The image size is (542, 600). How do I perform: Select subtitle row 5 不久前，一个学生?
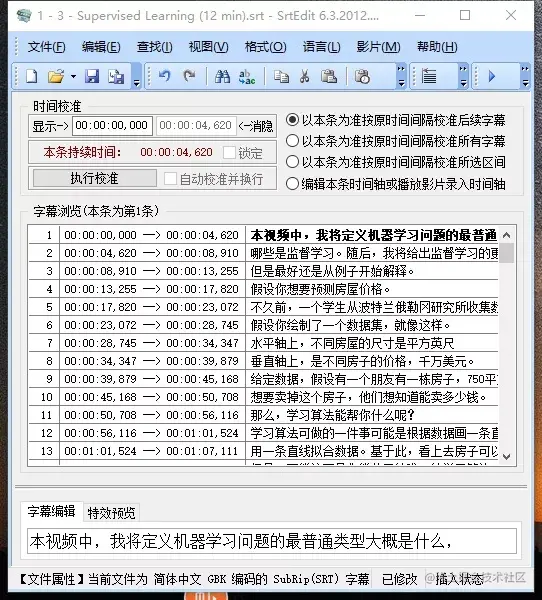click(x=263, y=307)
